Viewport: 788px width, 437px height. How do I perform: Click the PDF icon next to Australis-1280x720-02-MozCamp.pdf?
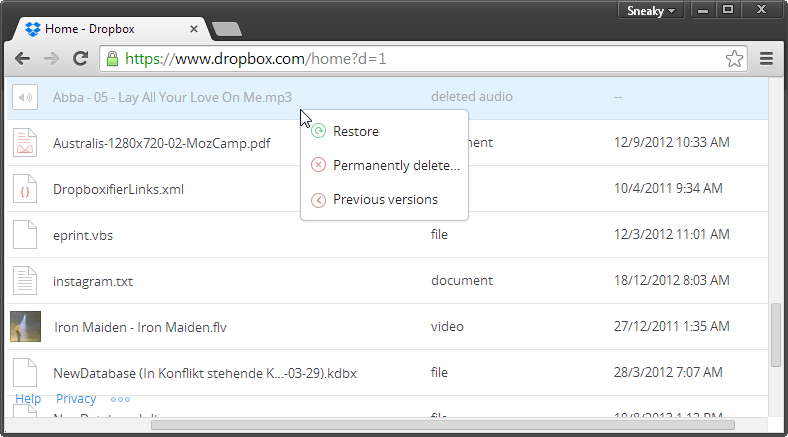point(25,143)
